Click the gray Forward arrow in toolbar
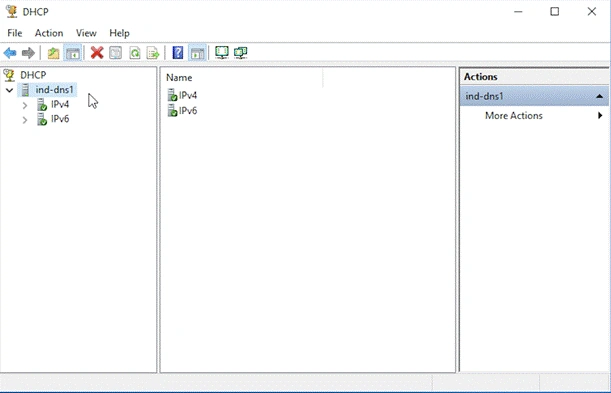The width and height of the screenshot is (611, 393). pyautogui.click(x=28, y=53)
